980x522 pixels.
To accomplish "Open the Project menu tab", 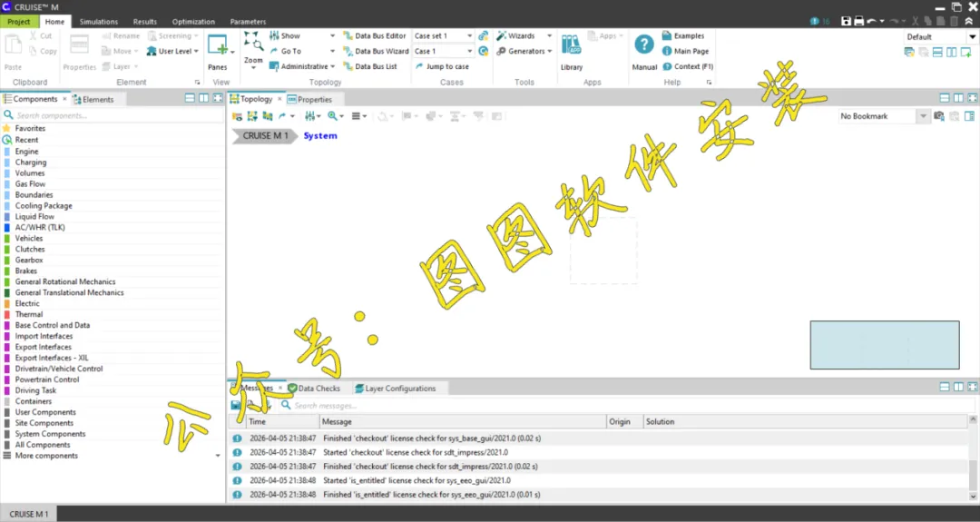I will (19, 21).
